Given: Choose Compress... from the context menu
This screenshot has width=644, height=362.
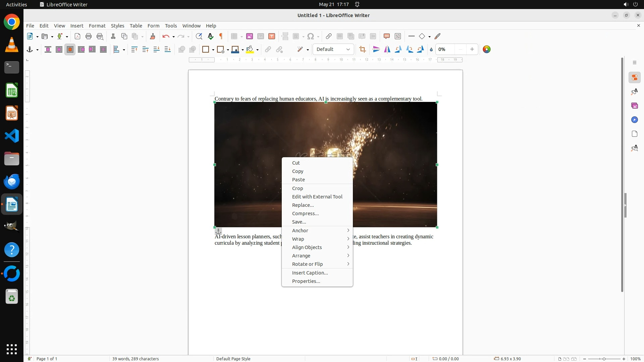Looking at the screenshot, I should [305, 214].
